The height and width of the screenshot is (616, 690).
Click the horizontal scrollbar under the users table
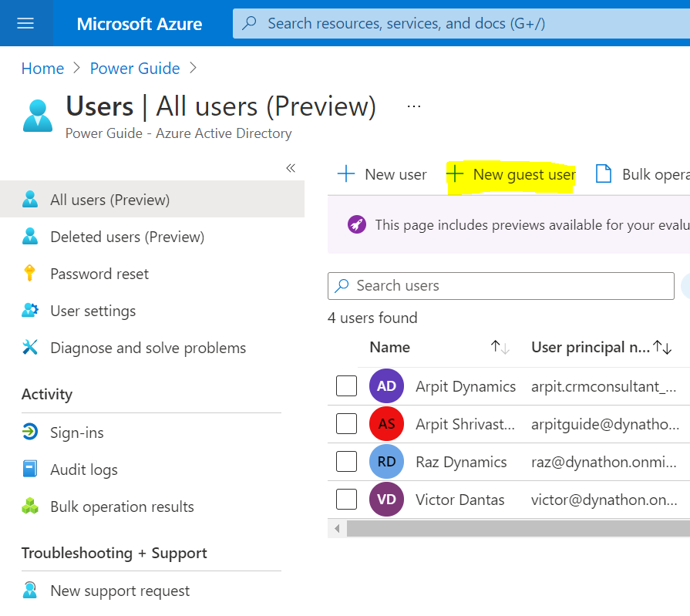coord(517,529)
